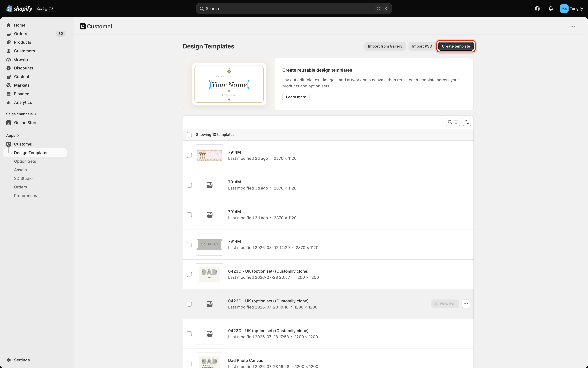Click the Customei app icon in sidebar
The image size is (588, 368).
click(9, 144)
